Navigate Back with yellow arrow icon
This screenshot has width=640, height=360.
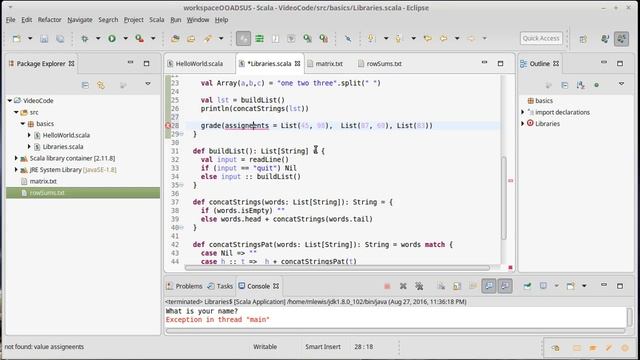(444, 39)
